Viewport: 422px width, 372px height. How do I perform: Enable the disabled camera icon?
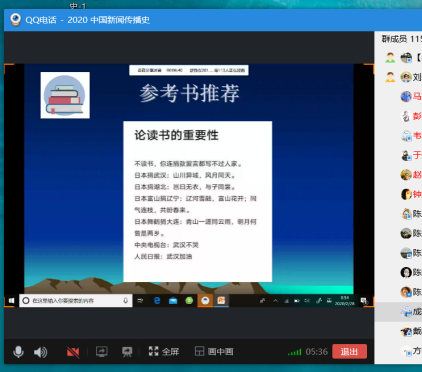click(x=73, y=352)
